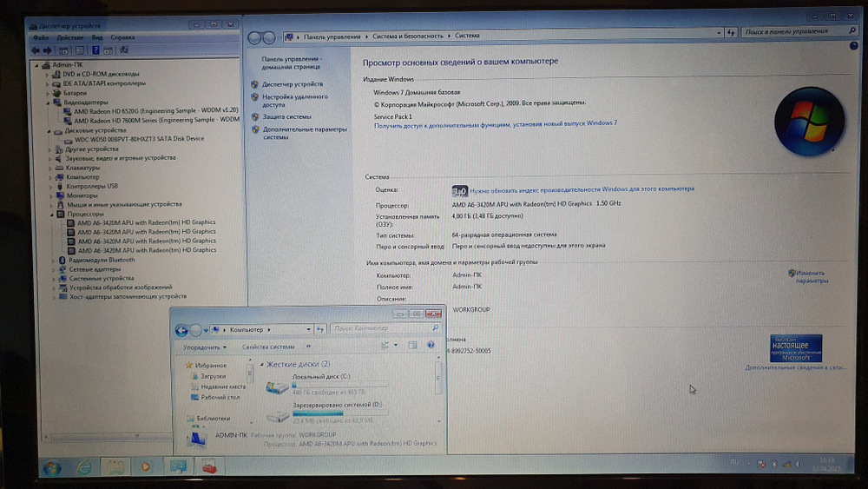The height and width of the screenshot is (489, 868).
Task: Launch Internet Explorer from taskbar
Action: pyautogui.click(x=84, y=468)
